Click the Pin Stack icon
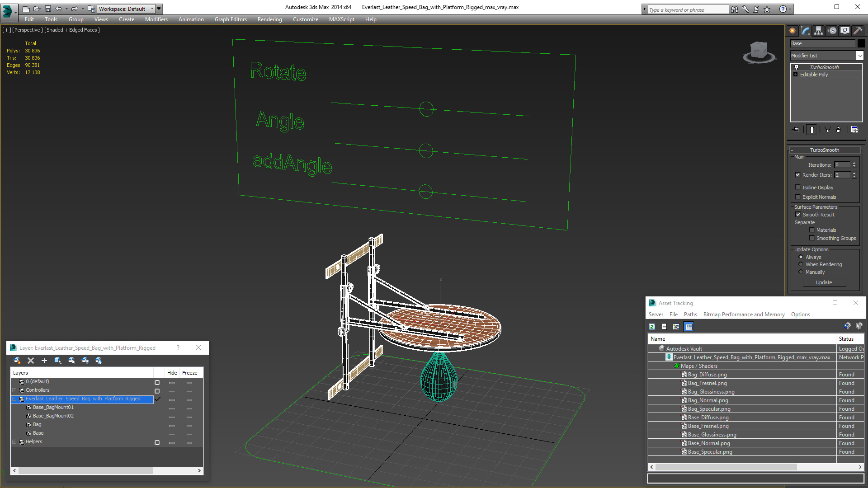The height and width of the screenshot is (488, 868). pos(796,130)
